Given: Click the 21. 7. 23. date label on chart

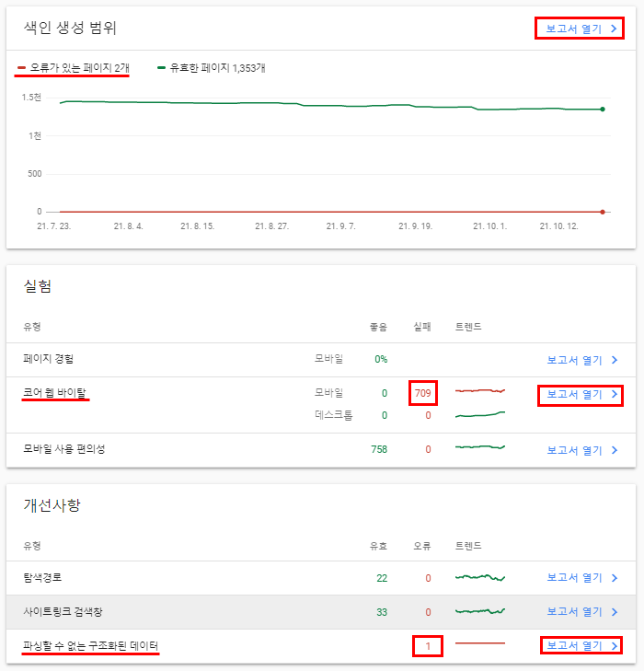Looking at the screenshot, I should [x=54, y=226].
